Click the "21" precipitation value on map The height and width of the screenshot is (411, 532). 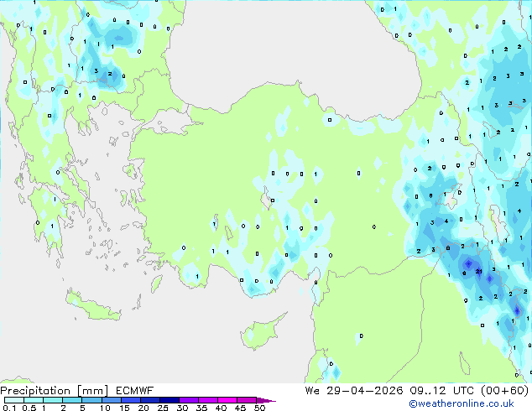pos(479,271)
